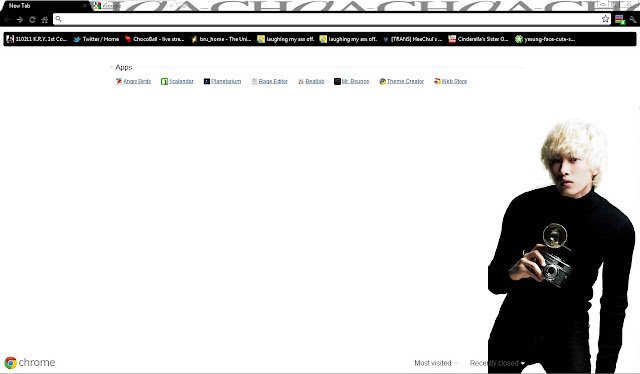Open the Angry Birds link
Screen dimensions: 640x374
point(137,81)
